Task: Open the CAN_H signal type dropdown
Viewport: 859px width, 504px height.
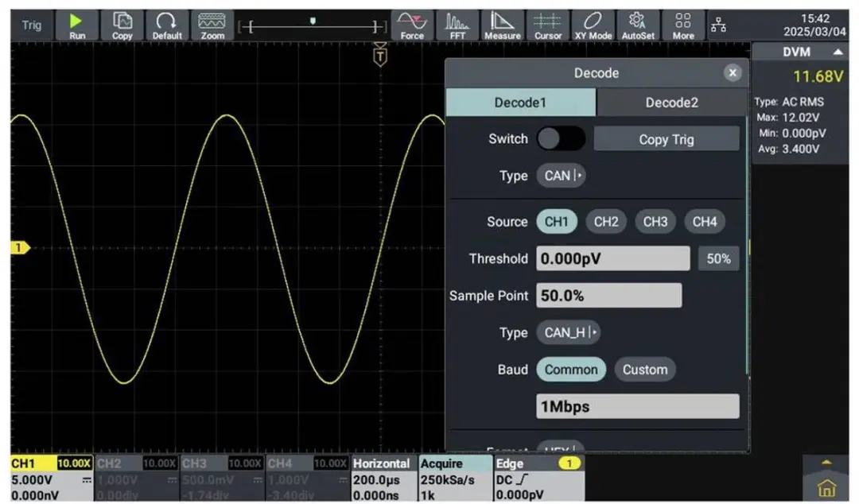Action: 568,332
